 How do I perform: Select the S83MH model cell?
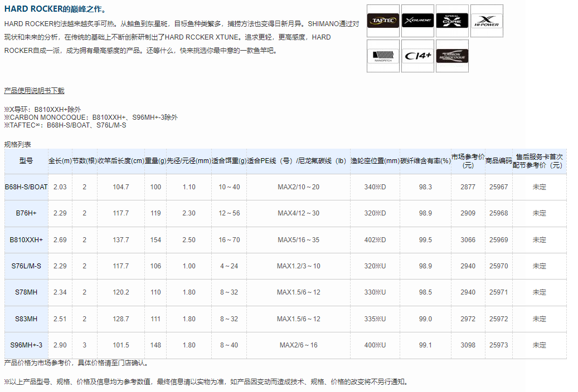26,318
